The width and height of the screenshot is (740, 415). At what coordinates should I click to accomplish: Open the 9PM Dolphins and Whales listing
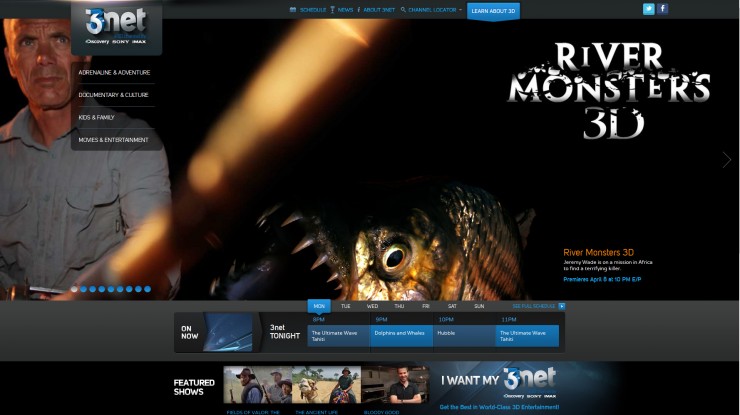(x=402, y=336)
